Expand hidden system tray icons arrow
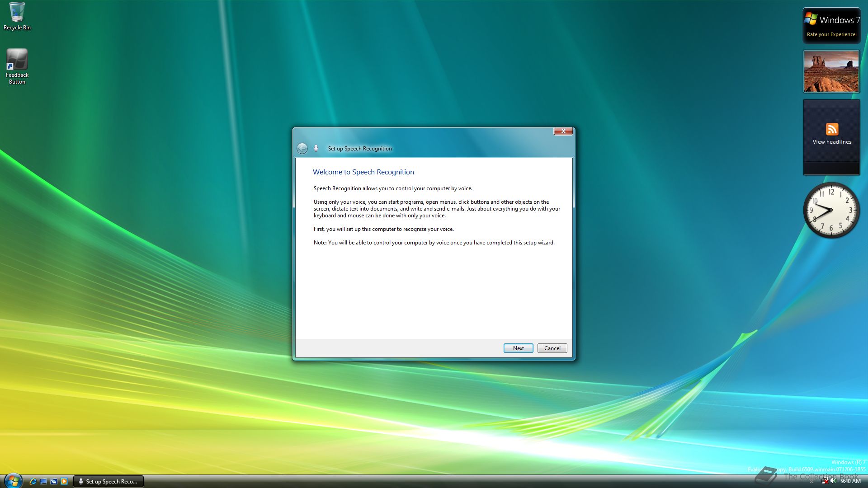This screenshot has width=868, height=488. [x=812, y=482]
